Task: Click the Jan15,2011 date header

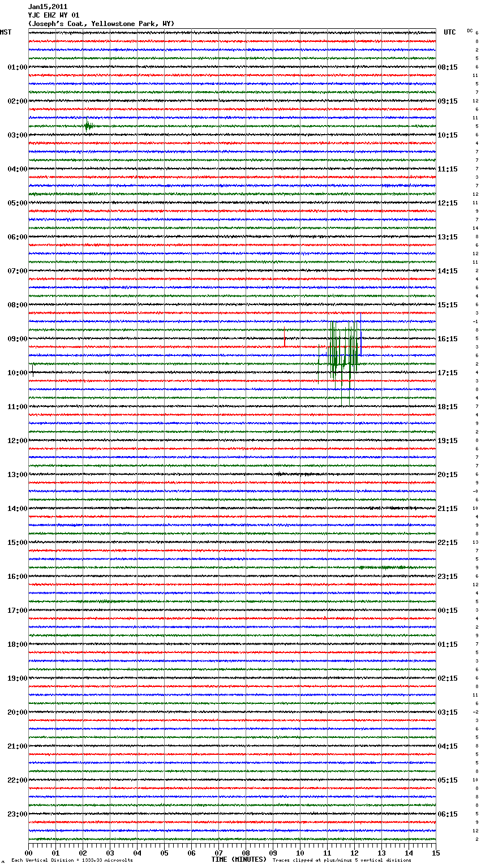Action: pyautogui.click(x=48, y=7)
